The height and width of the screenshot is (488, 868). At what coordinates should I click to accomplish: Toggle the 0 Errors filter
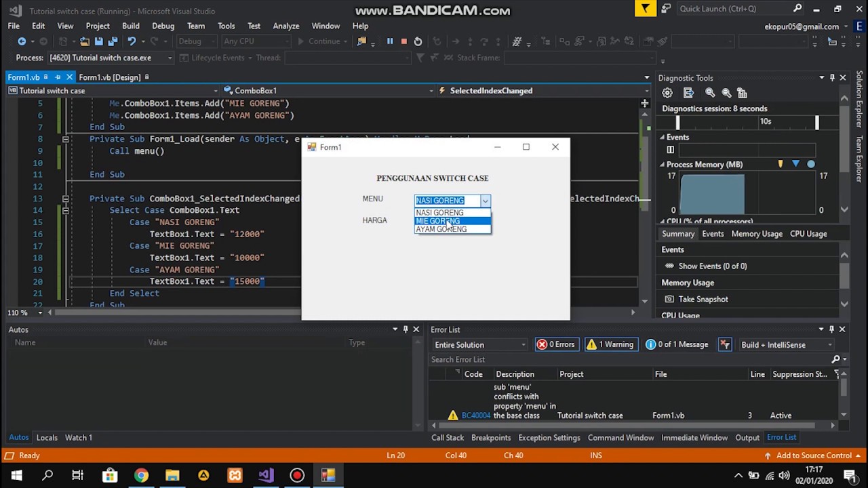coord(555,344)
